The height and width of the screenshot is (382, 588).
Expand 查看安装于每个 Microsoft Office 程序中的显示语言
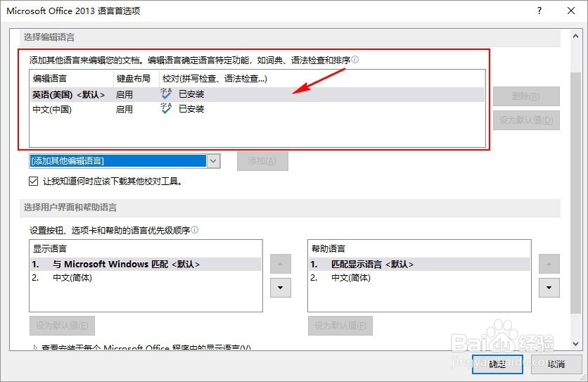35,348
